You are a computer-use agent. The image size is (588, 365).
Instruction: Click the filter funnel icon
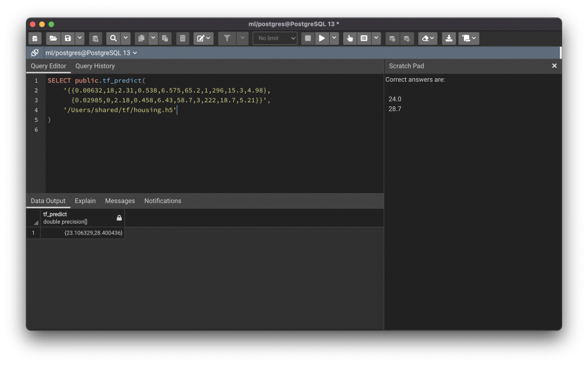coord(227,39)
